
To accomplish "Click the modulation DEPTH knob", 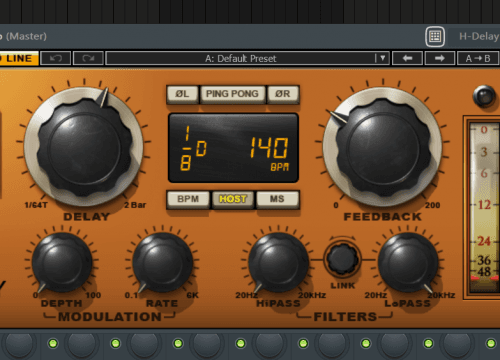I will click(62, 263).
